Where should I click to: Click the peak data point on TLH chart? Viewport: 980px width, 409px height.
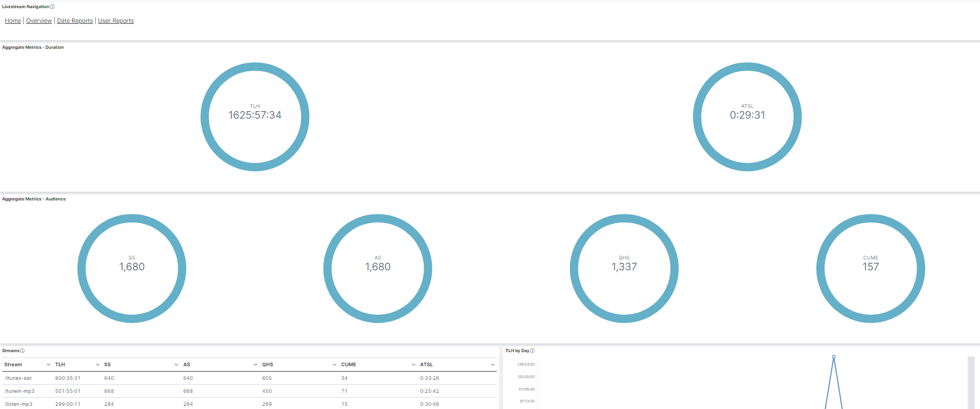(834, 356)
